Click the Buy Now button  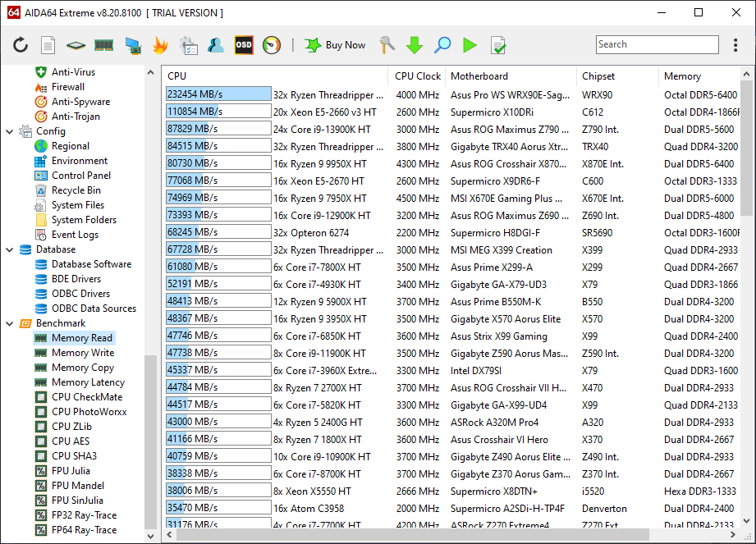[x=335, y=45]
